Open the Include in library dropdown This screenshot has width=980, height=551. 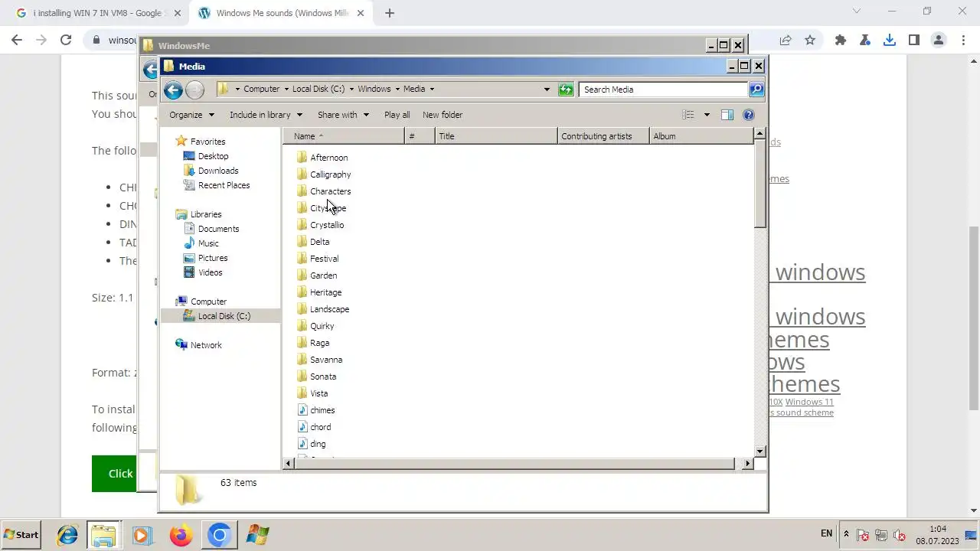(x=266, y=115)
